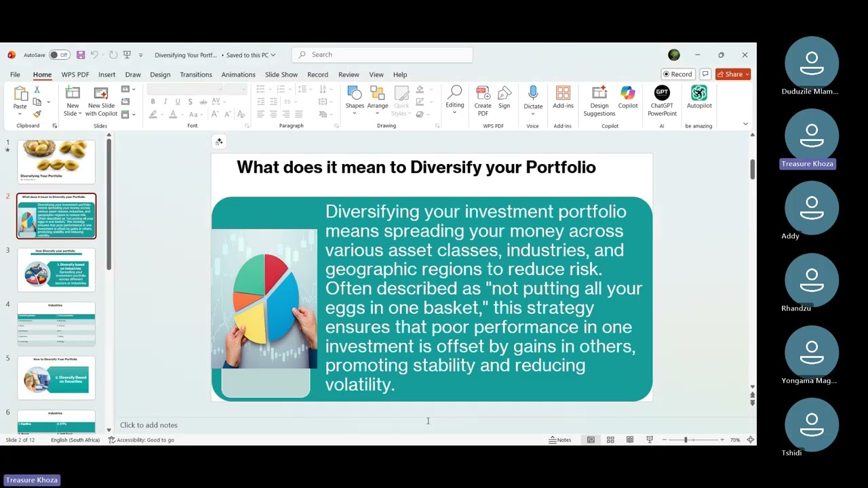This screenshot has height=488, width=868.
Task: Toggle Italic formatting
Action: [x=165, y=102]
